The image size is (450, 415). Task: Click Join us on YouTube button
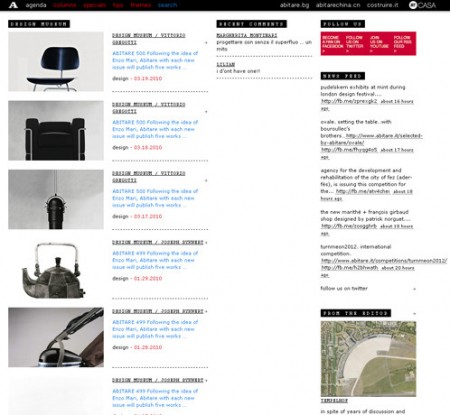pyautogui.click(x=379, y=44)
